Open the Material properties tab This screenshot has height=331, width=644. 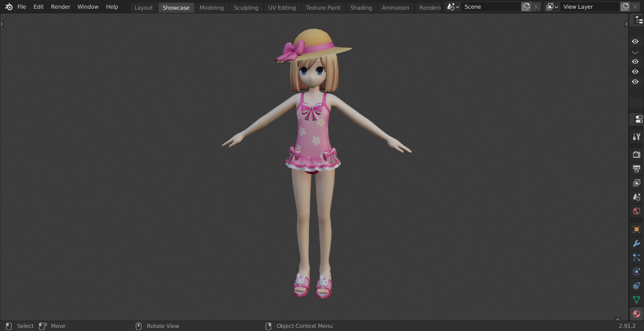point(636,314)
